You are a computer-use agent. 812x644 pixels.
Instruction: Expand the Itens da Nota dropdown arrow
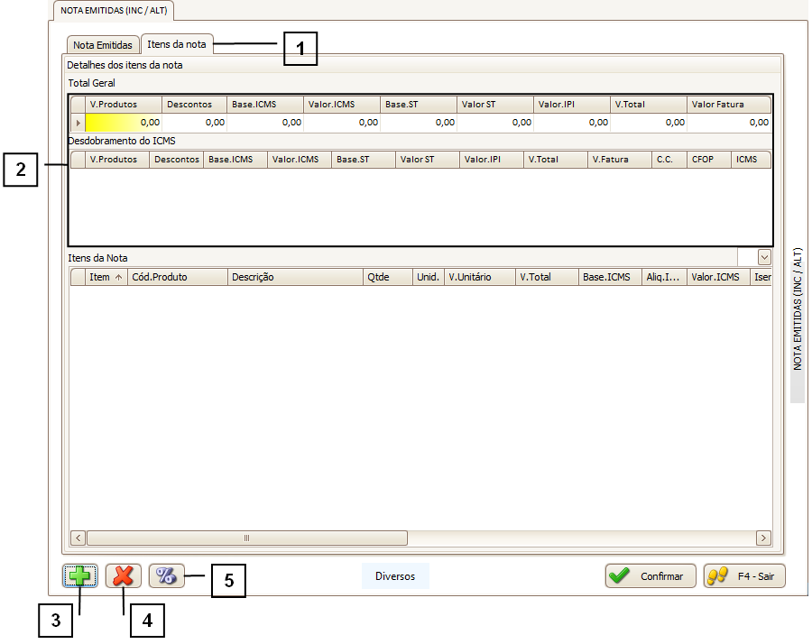pos(764,257)
